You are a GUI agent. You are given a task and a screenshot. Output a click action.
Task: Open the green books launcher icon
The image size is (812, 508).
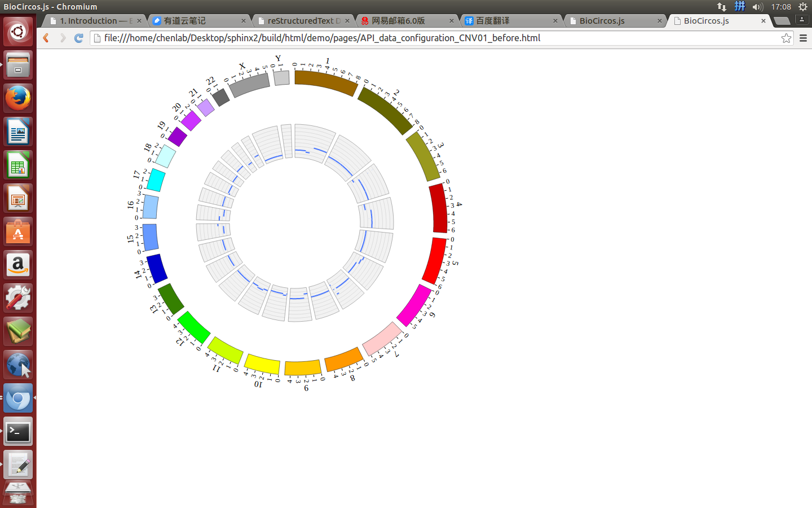click(x=18, y=331)
